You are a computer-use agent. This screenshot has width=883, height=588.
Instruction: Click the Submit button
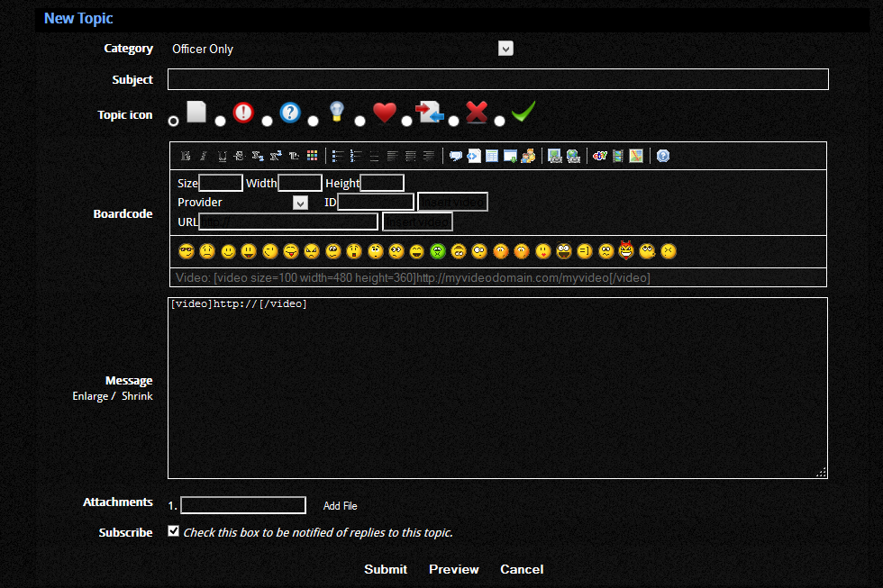tap(386, 569)
